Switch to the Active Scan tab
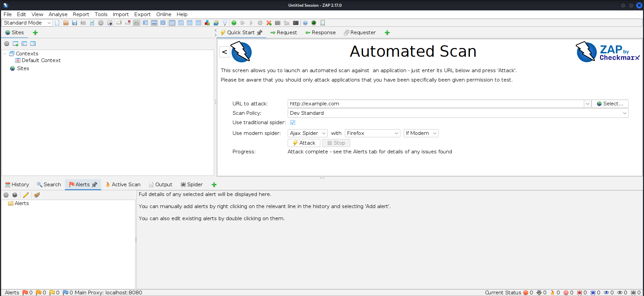 coord(123,185)
